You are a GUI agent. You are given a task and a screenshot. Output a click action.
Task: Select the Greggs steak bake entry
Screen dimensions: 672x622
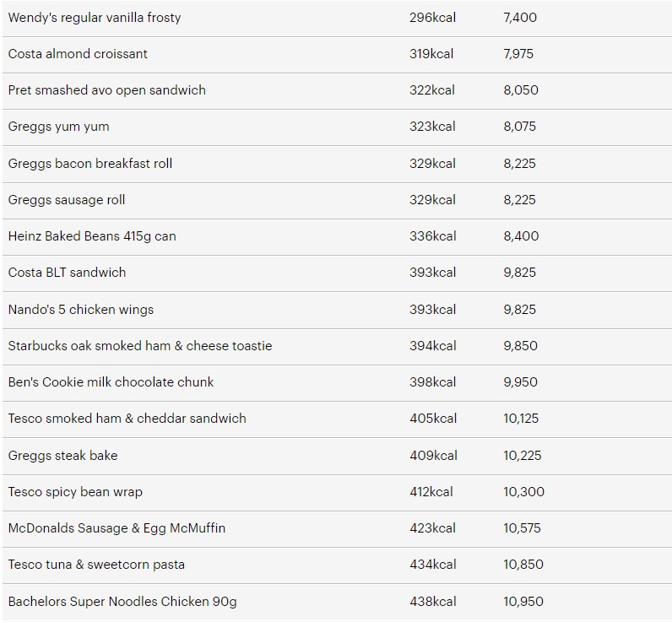(62, 456)
